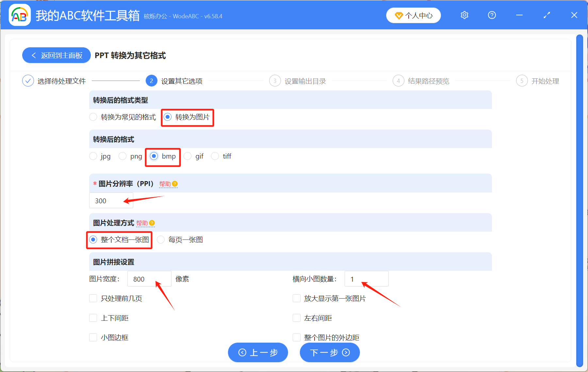
Task: Click the ABC toolbox logo
Action: (19, 15)
